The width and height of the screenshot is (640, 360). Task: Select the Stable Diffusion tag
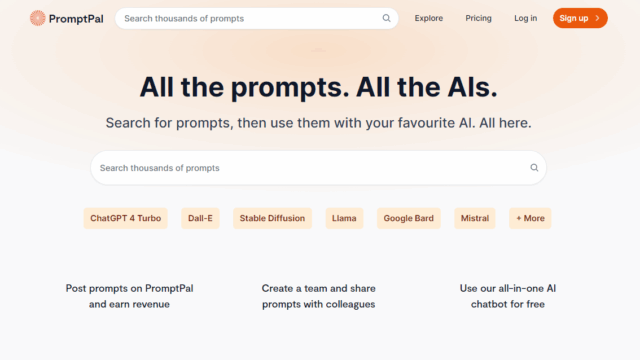click(272, 218)
